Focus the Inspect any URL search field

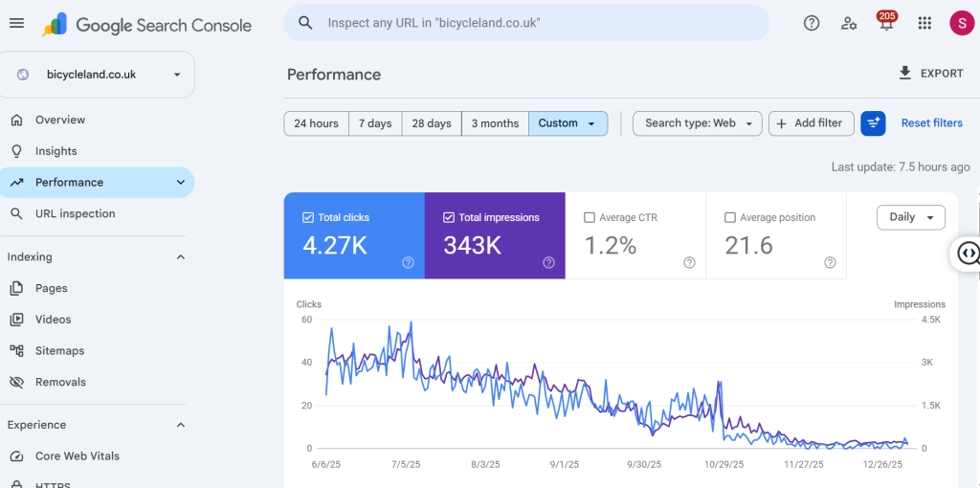point(526,23)
